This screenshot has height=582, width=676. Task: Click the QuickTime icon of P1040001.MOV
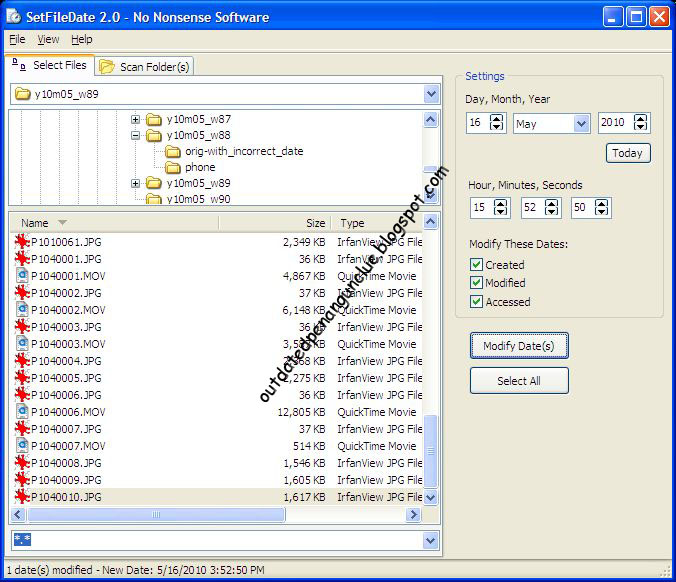tap(22, 275)
